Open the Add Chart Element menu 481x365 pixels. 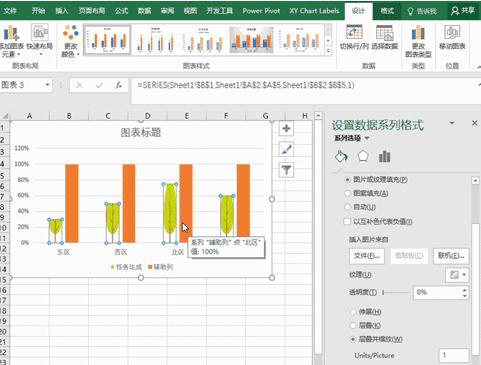[x=11, y=41]
